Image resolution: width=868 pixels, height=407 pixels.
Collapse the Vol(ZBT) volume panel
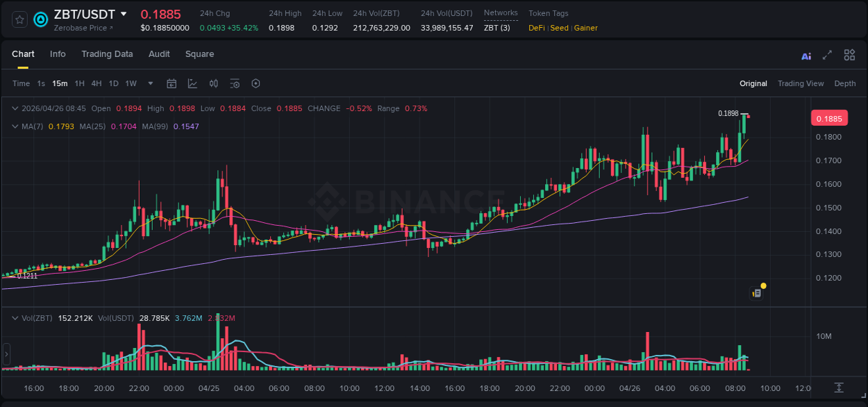click(x=15, y=317)
